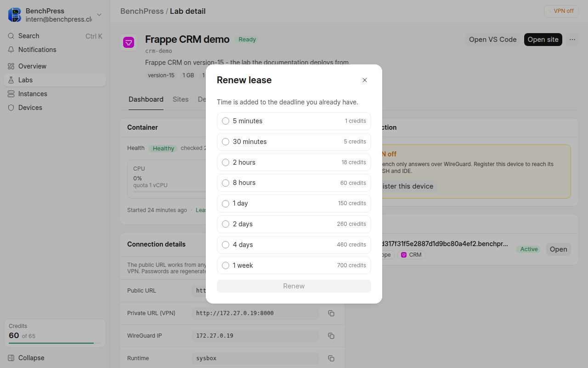Click the crm-demo slug text
The height and width of the screenshot is (368, 588).
pyautogui.click(x=159, y=51)
